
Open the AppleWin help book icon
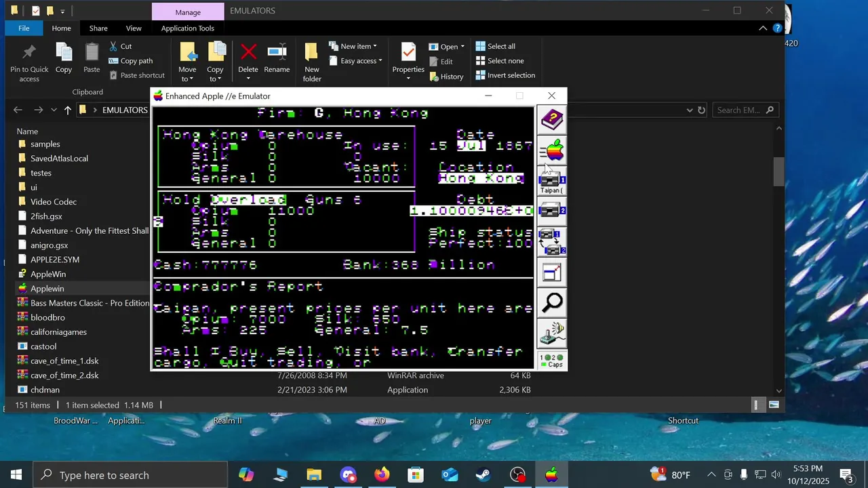(x=552, y=120)
